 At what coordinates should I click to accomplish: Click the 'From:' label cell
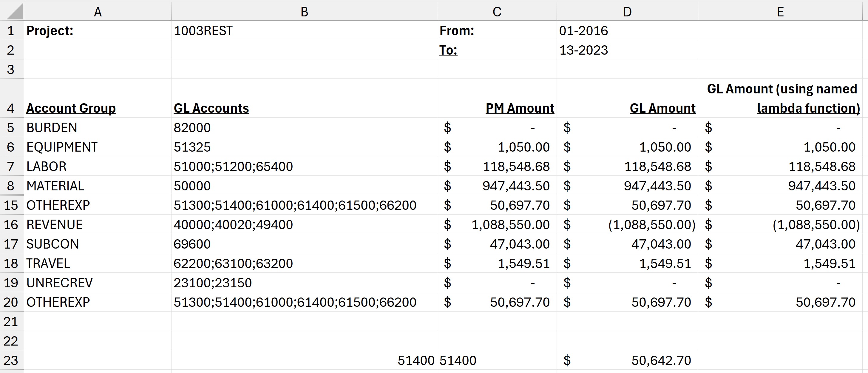pos(497,30)
